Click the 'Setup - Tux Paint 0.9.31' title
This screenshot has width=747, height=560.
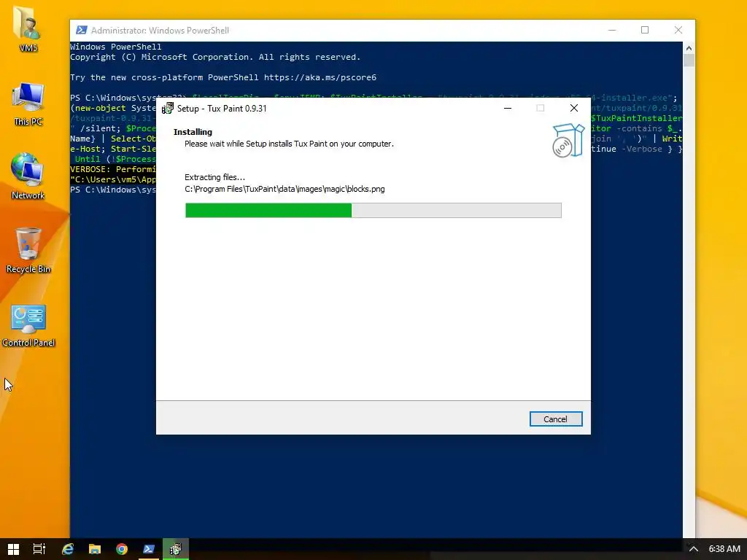click(222, 109)
